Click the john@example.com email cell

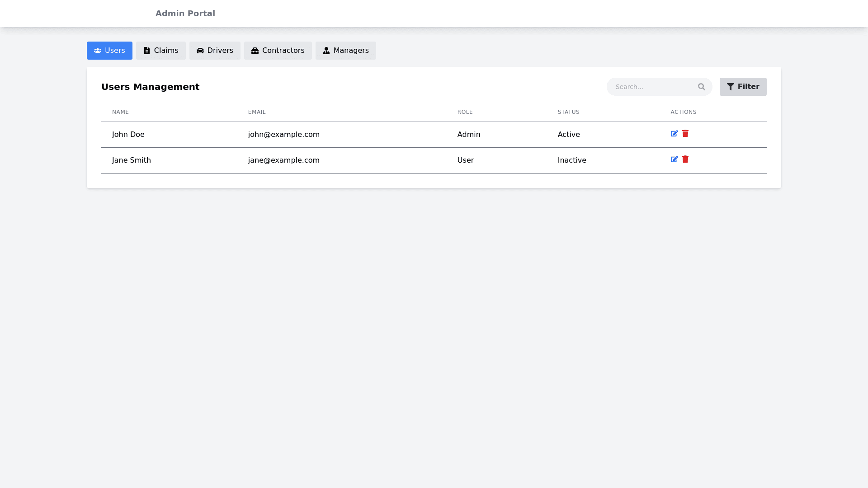click(x=284, y=135)
